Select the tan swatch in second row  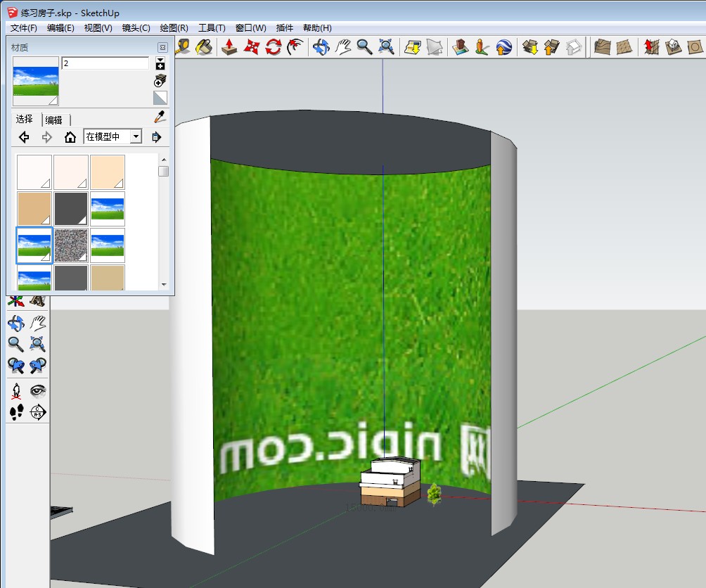[x=34, y=209]
